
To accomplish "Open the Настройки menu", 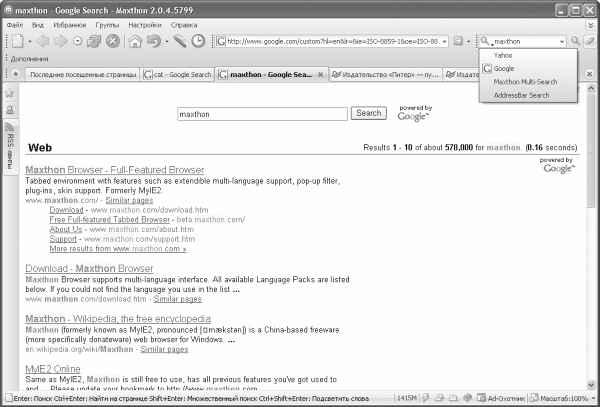I will point(145,25).
